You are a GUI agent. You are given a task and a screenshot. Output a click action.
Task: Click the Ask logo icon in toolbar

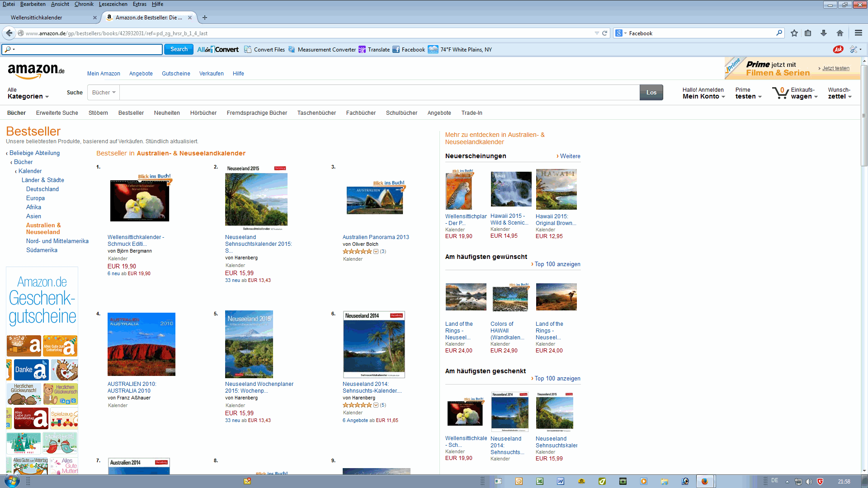click(x=838, y=49)
